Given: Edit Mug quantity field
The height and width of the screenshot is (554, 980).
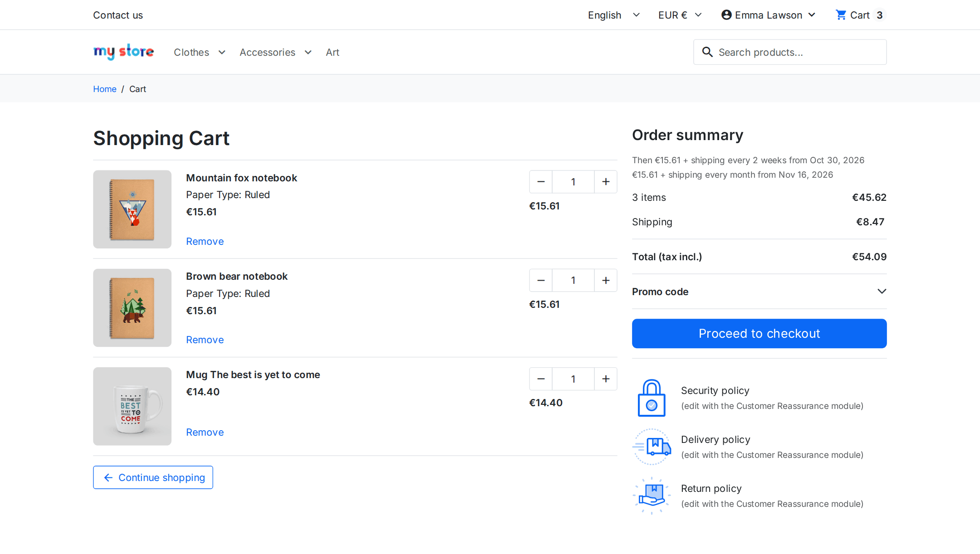Looking at the screenshot, I should tap(573, 379).
